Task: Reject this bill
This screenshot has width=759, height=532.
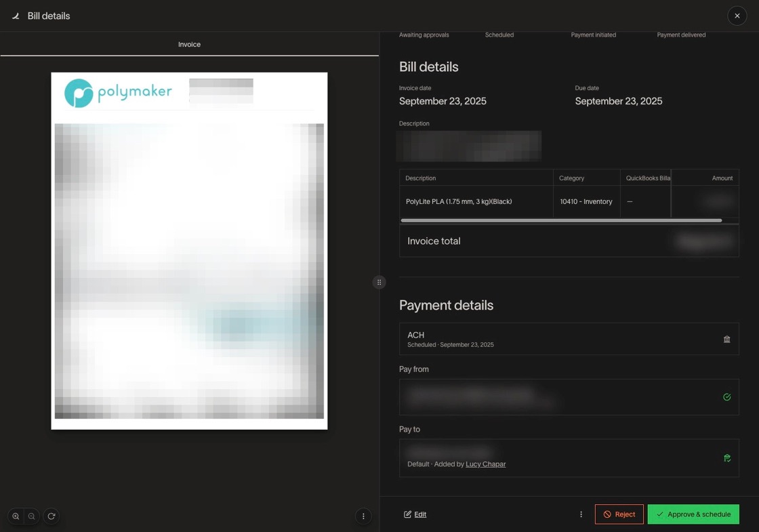Action: click(619, 514)
